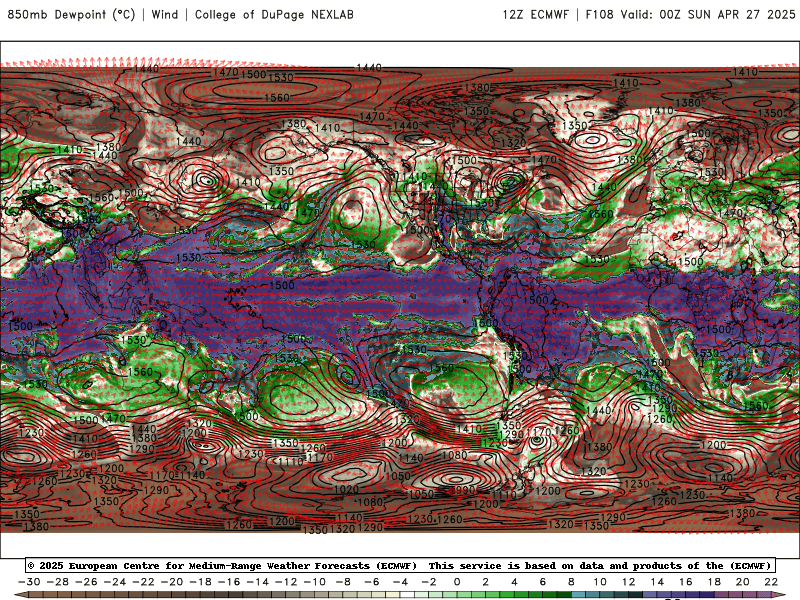The image size is (800, 600).
Task: Click the positive 20 label on the colour scale
Action: [x=742, y=582]
